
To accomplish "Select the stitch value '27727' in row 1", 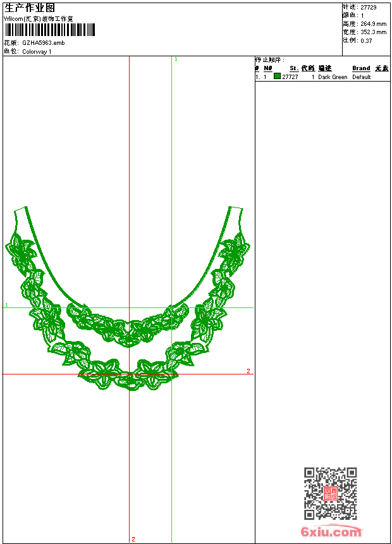I will (290, 77).
